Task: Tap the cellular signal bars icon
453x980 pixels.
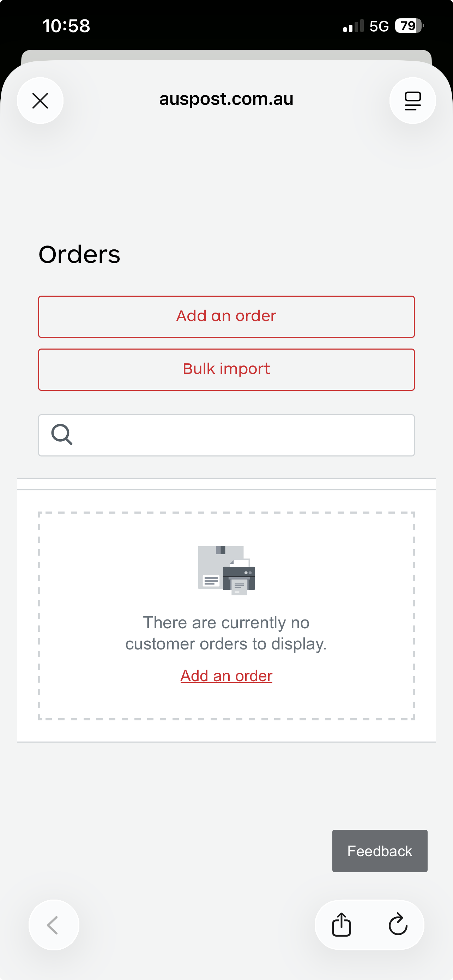Action: [x=353, y=26]
